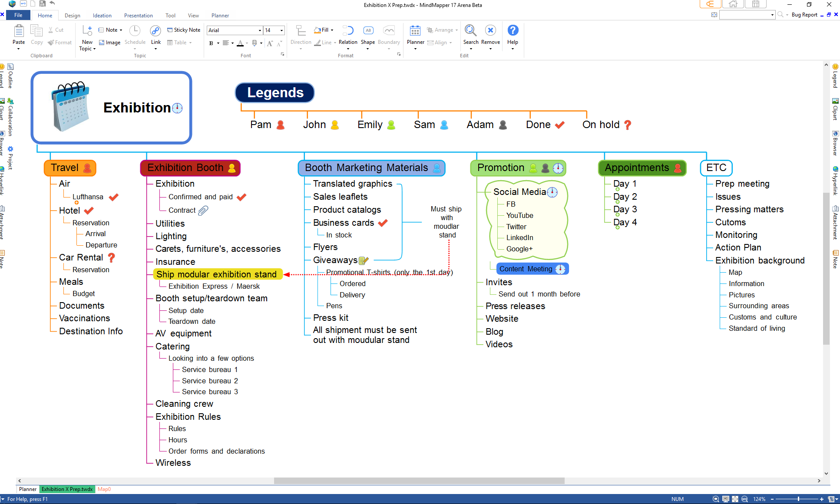The width and height of the screenshot is (840, 504).
Task: Open the Note dropdown arrow
Action: (120, 30)
